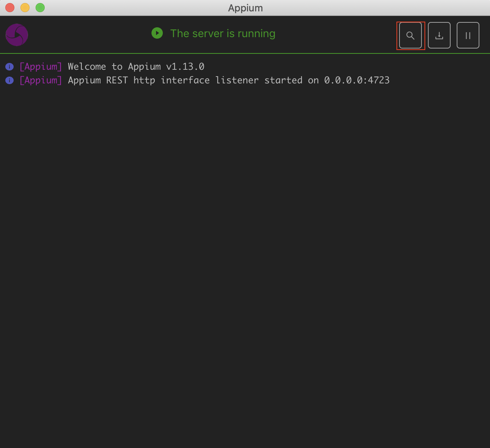Click the Appium window title
The height and width of the screenshot is (448, 490).
[x=245, y=8]
